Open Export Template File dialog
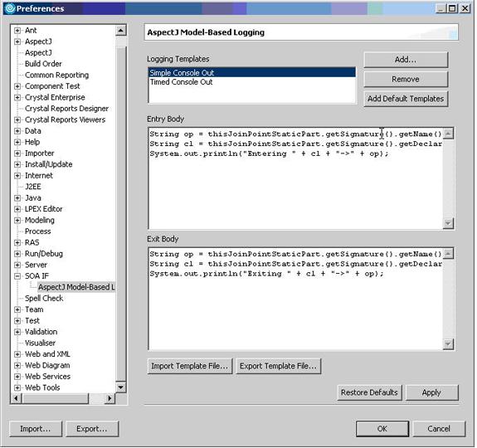 coord(279,367)
